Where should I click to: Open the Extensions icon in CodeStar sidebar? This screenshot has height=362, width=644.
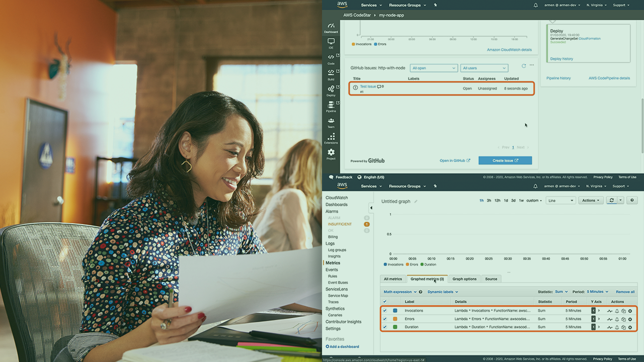pos(331,138)
